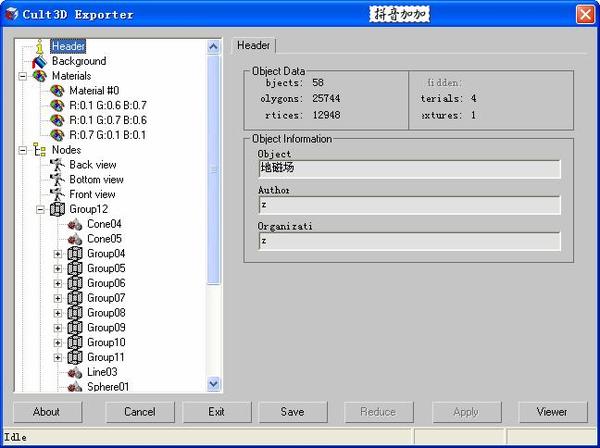Click the Material #0 icon
Viewport: 600px width, 448px height.
tap(57, 91)
